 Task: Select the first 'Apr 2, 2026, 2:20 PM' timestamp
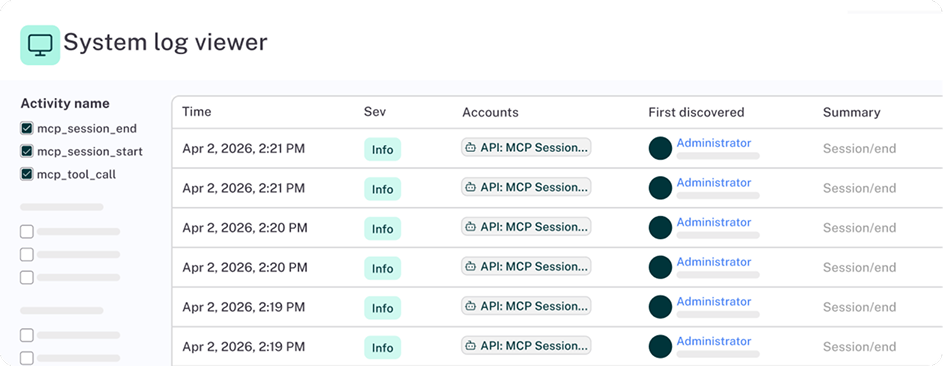[x=245, y=228]
